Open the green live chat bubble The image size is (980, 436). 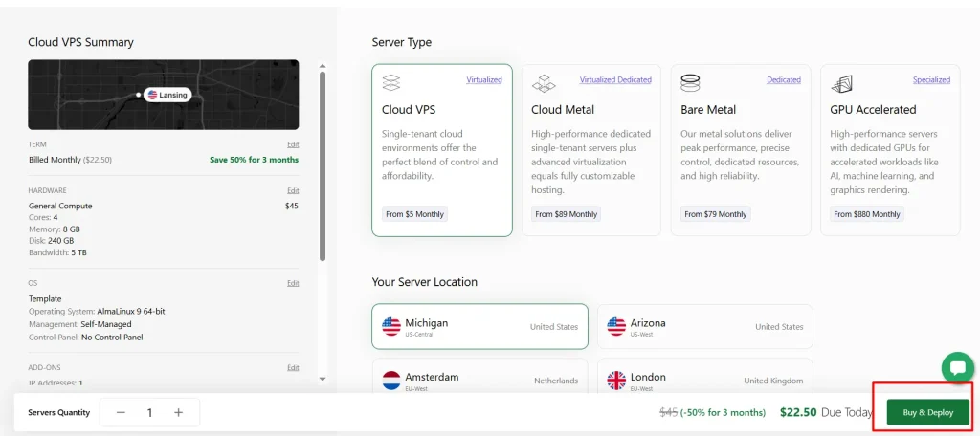(957, 368)
